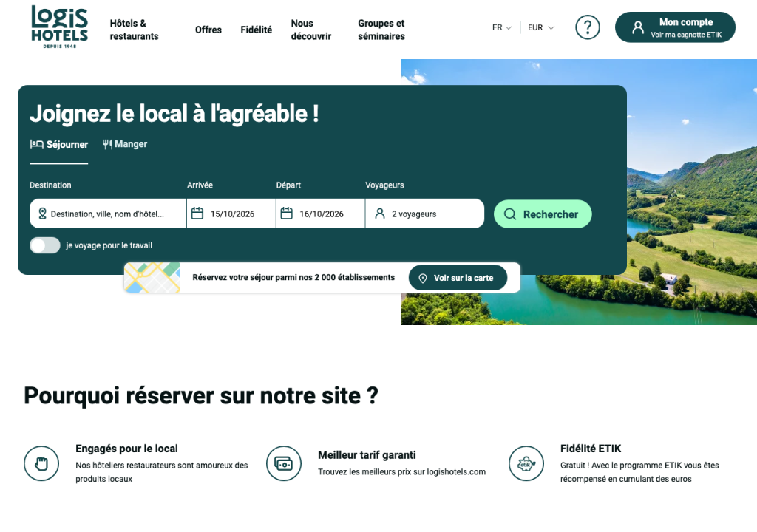Open the Groupes et séminaires menu
This screenshot has width=757, height=532.
tap(381, 30)
